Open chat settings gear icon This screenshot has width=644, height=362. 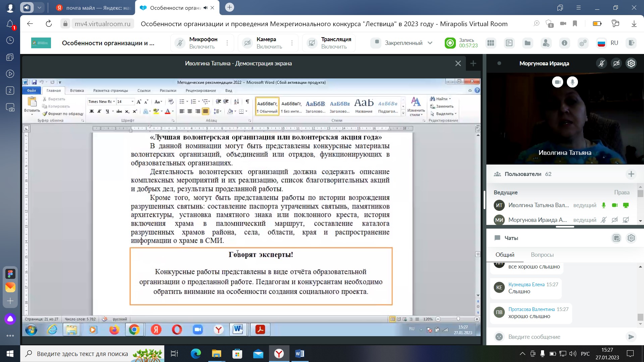[x=631, y=238]
